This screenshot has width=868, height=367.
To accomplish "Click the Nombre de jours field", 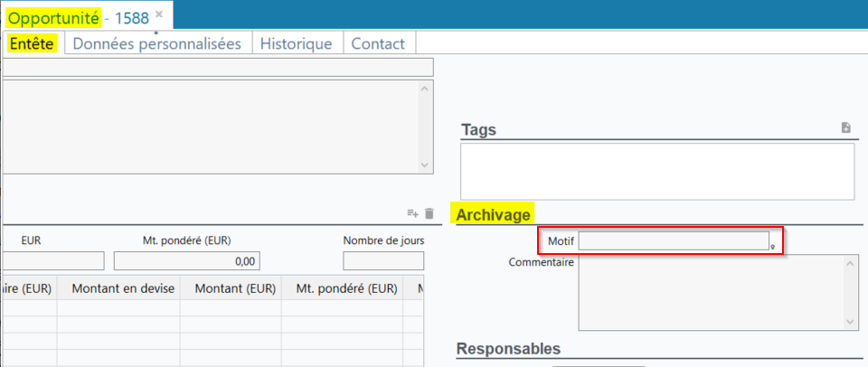I will (x=383, y=261).
